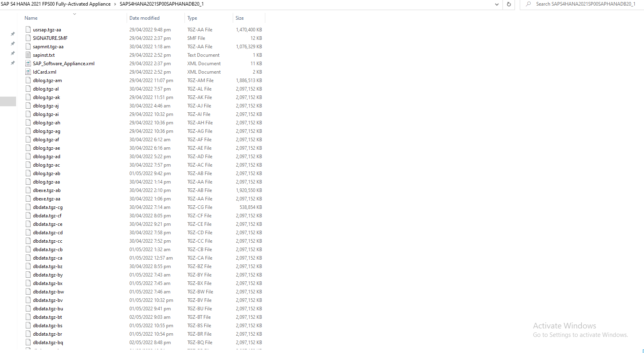Select the dbdata.tgz-ce file name
The height and width of the screenshot is (353, 644).
(x=48, y=224)
